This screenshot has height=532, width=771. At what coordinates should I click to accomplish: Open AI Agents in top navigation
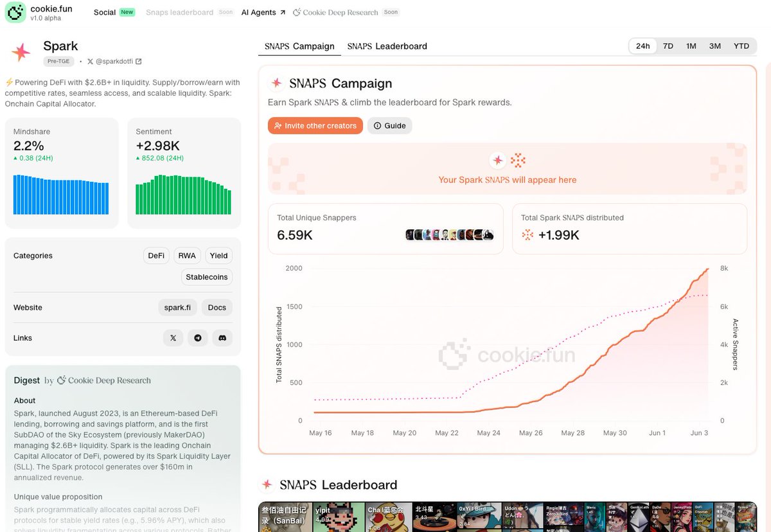(x=263, y=12)
